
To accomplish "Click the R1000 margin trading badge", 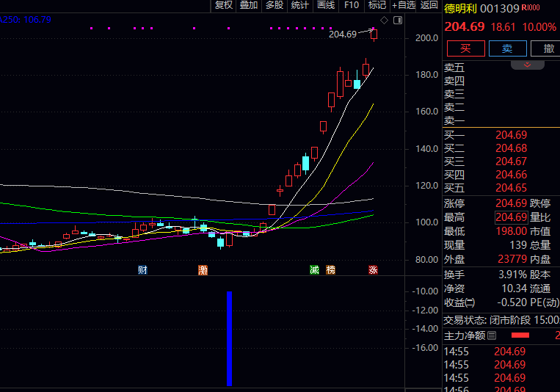I will click(x=530, y=8).
